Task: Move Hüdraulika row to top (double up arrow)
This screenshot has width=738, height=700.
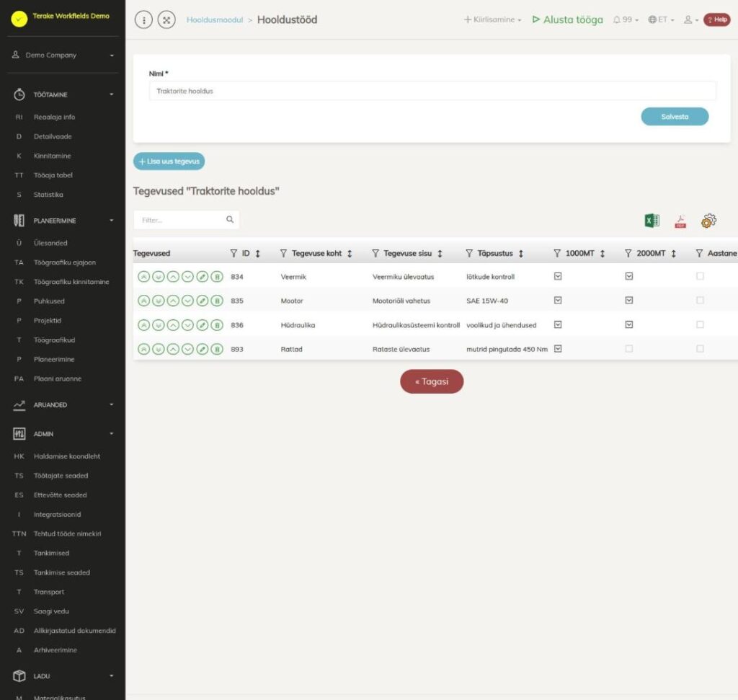Action: click(x=144, y=325)
